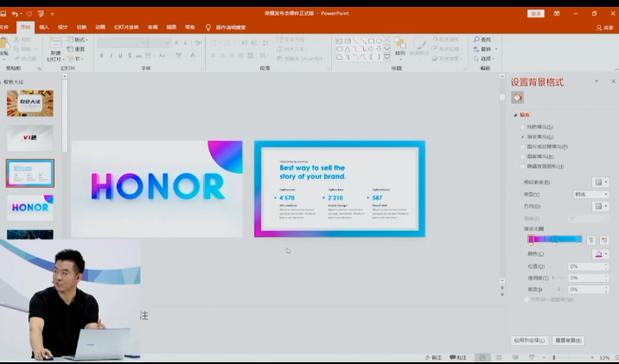This screenshot has height=364, width=619.
Task: Open font name combo box
Action: pos(123,42)
